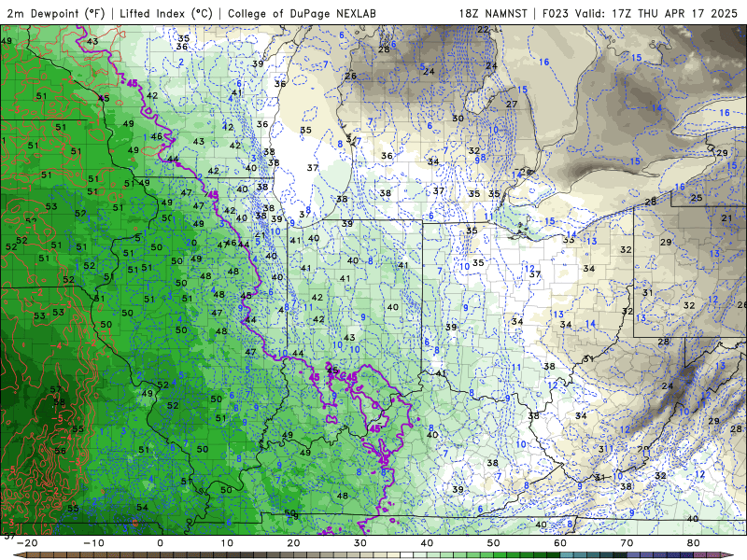Click the black '30' dewpoint value on map
Image resolution: width=747 pixels, height=560 pixels.
coord(458,119)
